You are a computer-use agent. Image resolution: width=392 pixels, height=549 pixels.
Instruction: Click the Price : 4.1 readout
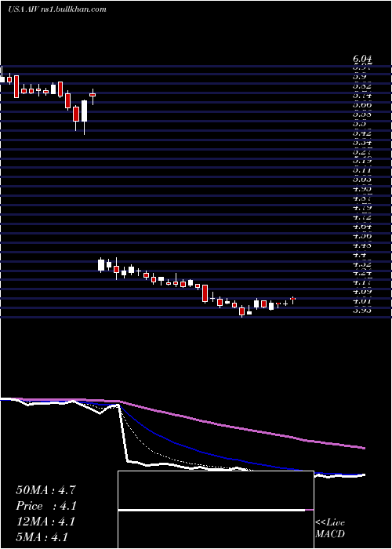(46, 506)
